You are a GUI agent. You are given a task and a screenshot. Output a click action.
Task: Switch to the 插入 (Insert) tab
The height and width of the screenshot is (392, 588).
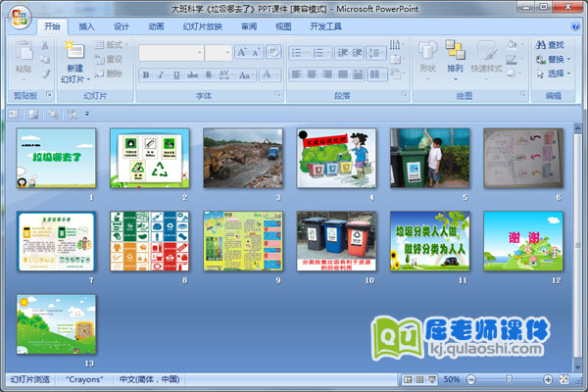(86, 26)
